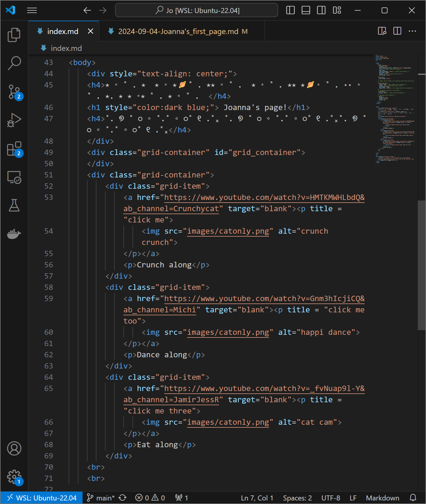
Task: Open Source Control view with 2 changes
Action: pyautogui.click(x=14, y=92)
